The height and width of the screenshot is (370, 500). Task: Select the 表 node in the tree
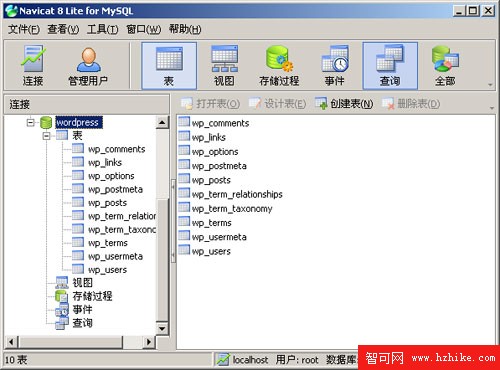[x=77, y=136]
